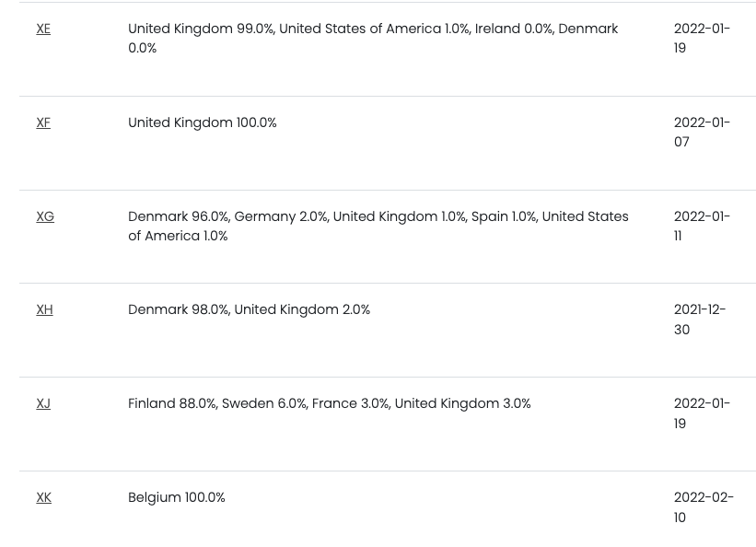
Task: Visit the XJ lineage link
Action: click(x=43, y=403)
